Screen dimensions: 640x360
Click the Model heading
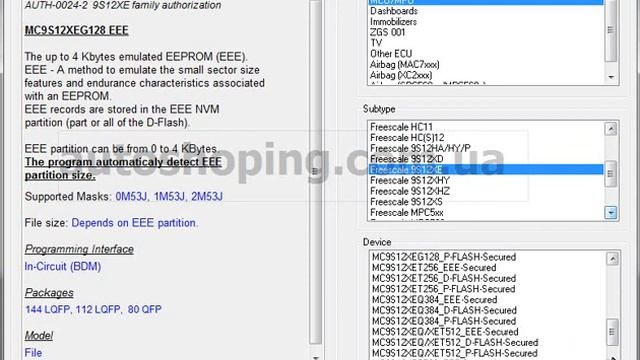(39, 336)
